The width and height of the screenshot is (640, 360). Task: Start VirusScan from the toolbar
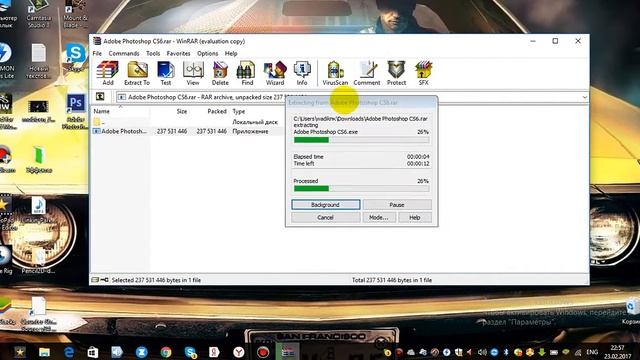click(x=335, y=73)
